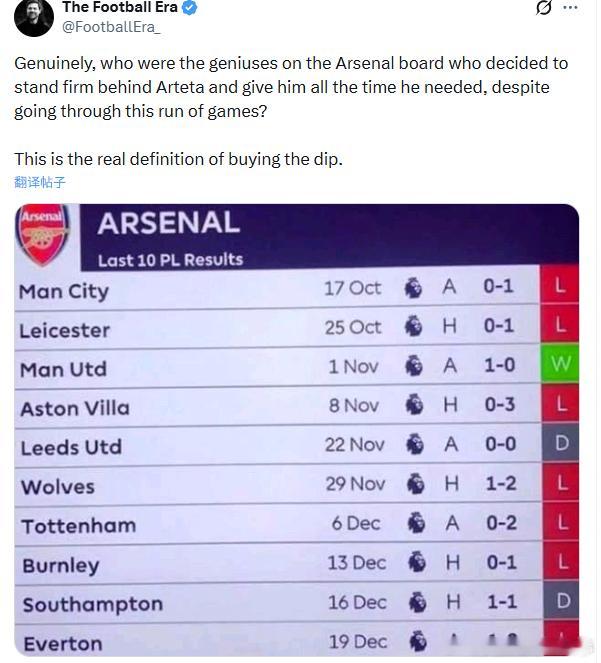
Task: Click Premier League logo in Tottenham row
Action: pyautogui.click(x=416, y=523)
